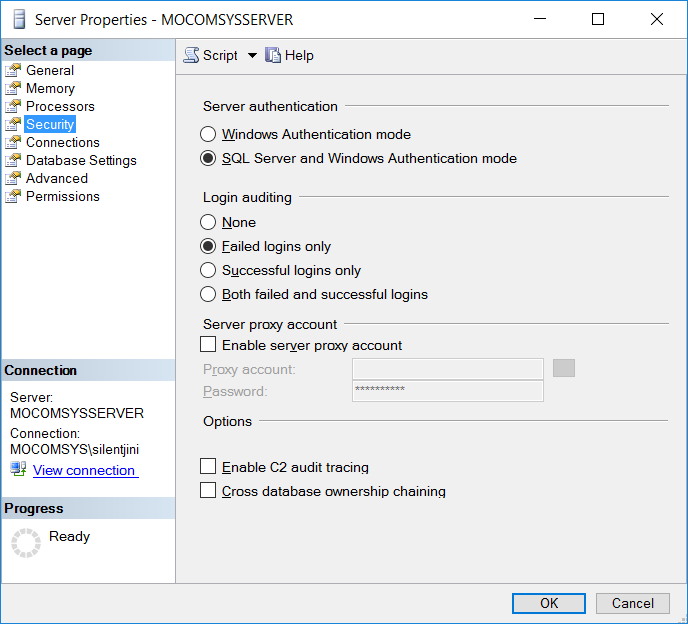Toggle Cross database ownership chaining
This screenshot has height=624, width=688.
point(208,491)
